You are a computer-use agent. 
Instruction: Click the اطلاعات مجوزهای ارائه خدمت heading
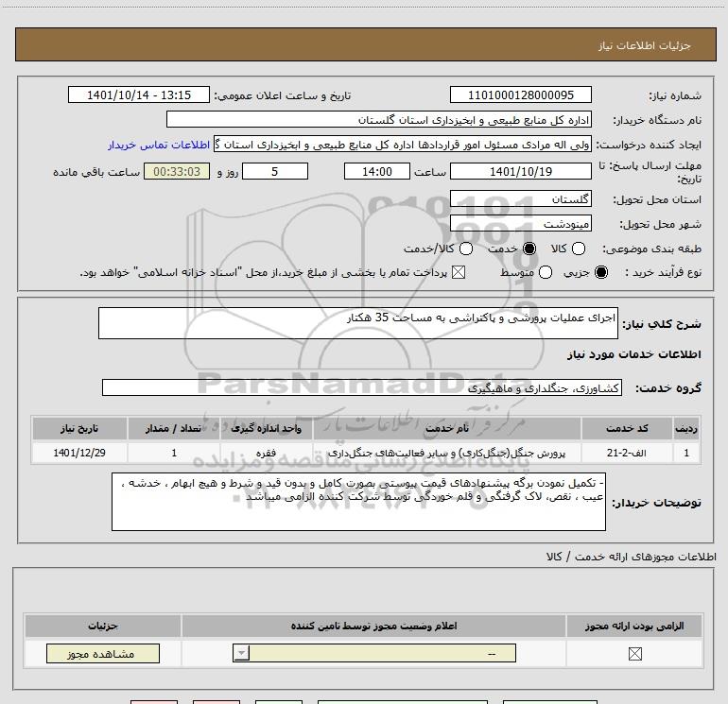632,557
